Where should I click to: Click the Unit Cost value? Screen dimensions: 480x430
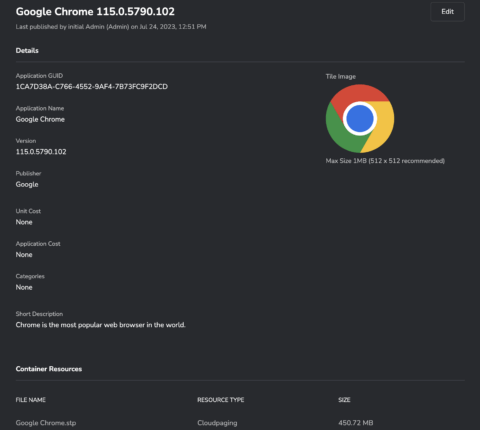[x=24, y=222]
